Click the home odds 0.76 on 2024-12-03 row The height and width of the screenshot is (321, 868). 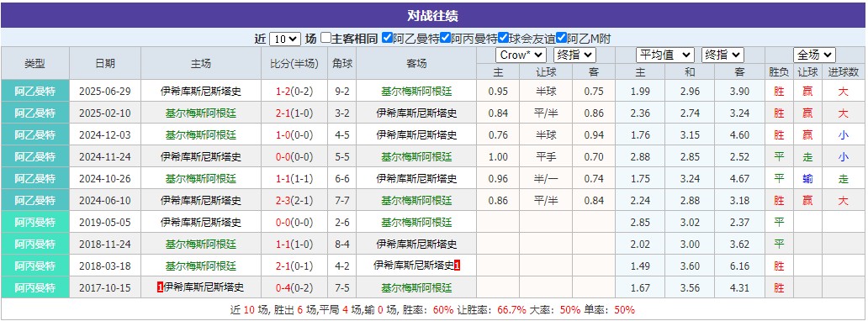point(498,135)
